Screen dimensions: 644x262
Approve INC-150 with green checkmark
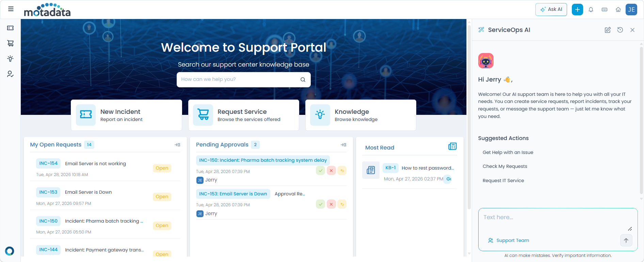(x=320, y=171)
